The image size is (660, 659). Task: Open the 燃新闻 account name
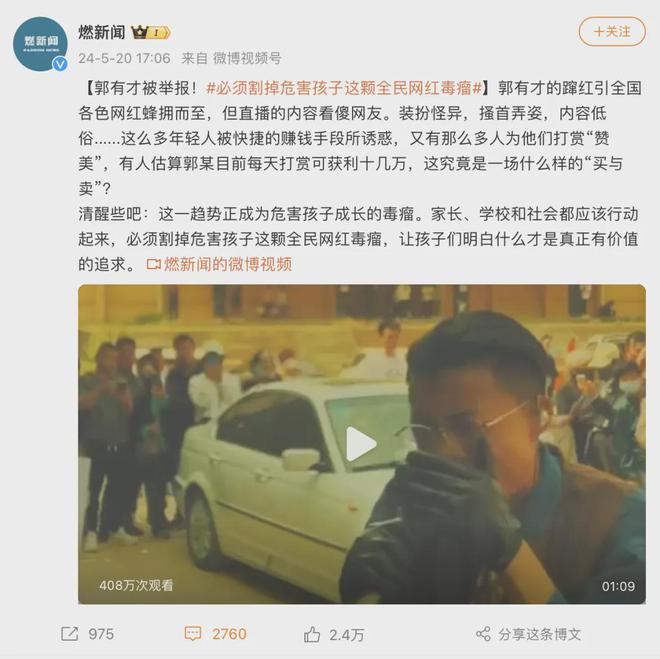102,32
